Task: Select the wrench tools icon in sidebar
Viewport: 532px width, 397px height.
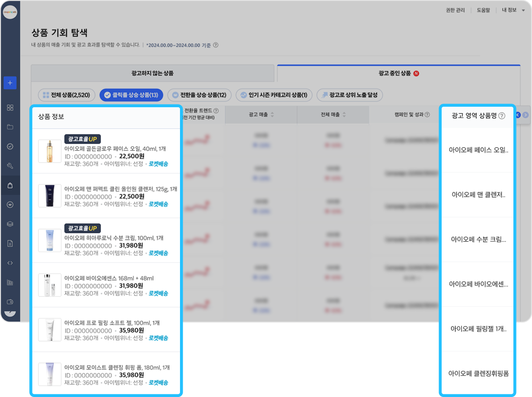Action: point(10,166)
